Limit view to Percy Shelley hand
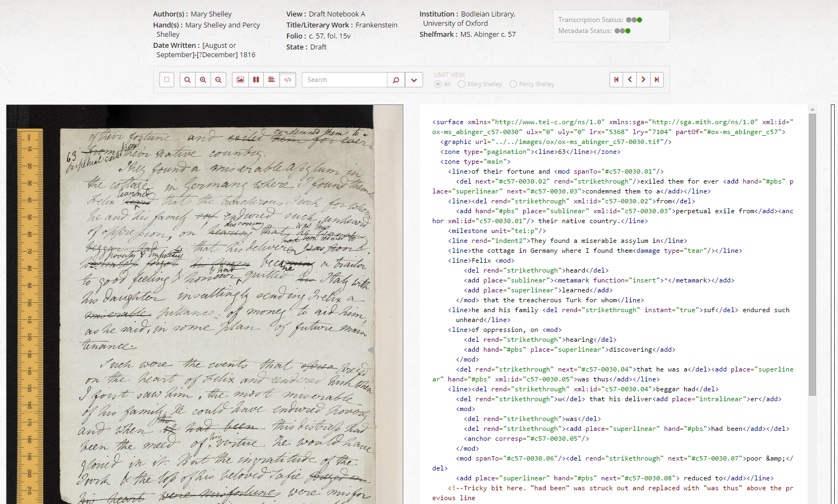Image resolution: width=838 pixels, height=504 pixels. point(513,84)
